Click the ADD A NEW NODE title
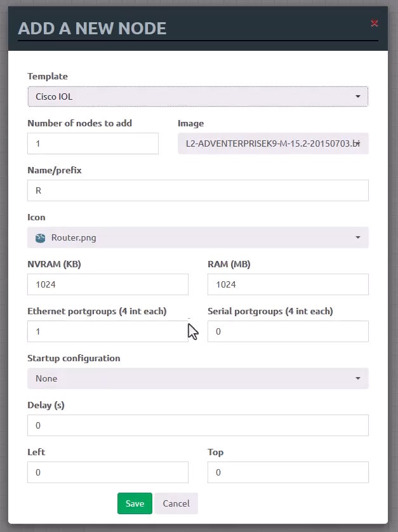Screen dimensions: 398x532 click(x=92, y=29)
